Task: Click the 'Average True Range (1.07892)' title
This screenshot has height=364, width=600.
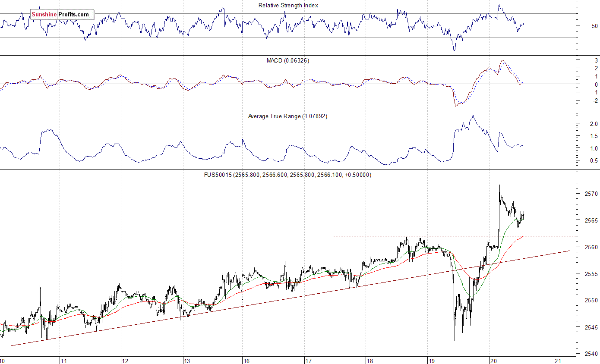Action: (x=288, y=116)
